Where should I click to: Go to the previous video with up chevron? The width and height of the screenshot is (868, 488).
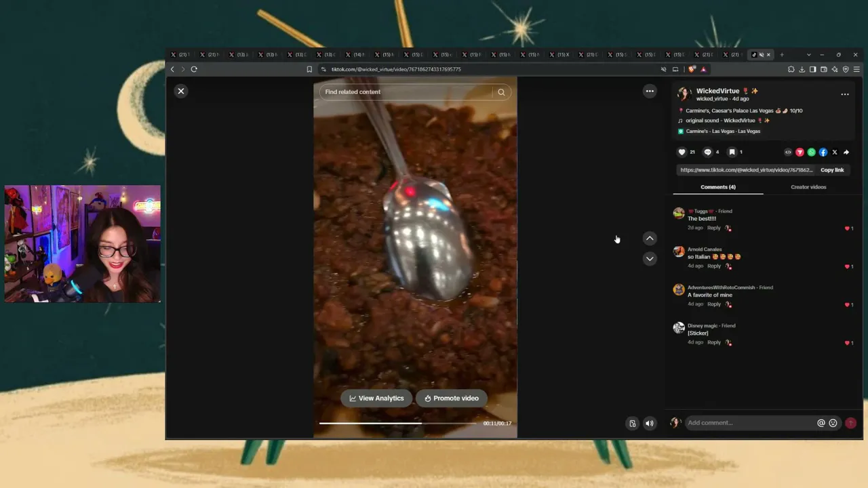pyautogui.click(x=650, y=238)
